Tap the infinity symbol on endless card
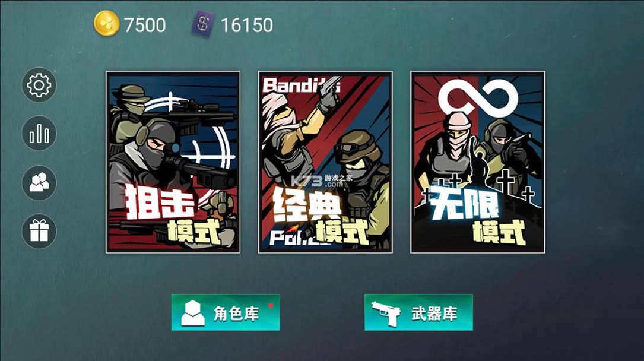 [x=478, y=98]
